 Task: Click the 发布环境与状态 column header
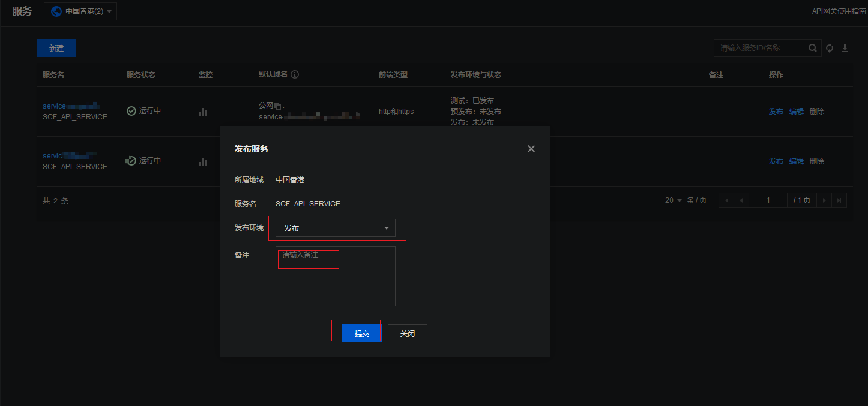[476, 75]
